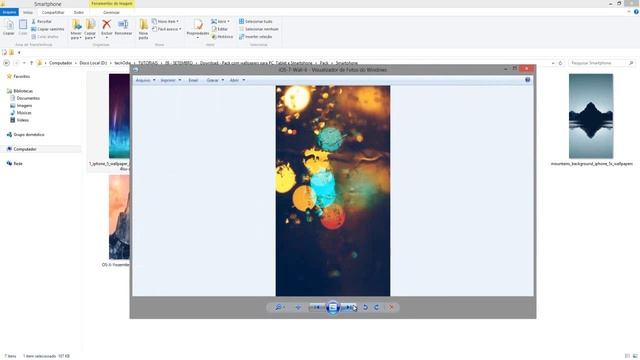640x360 pixels.
Task: Switch to Compartilhar ribbon tab
Action: [53, 12]
